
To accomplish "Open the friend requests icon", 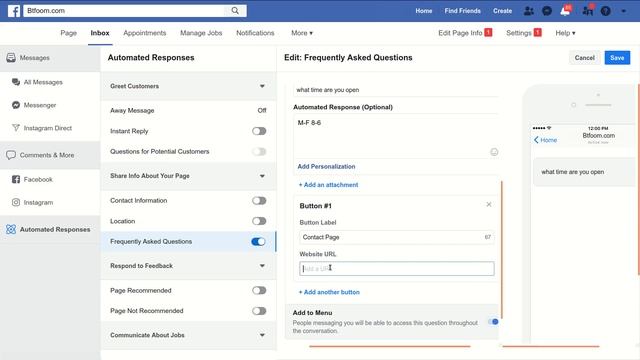I will [529, 11].
